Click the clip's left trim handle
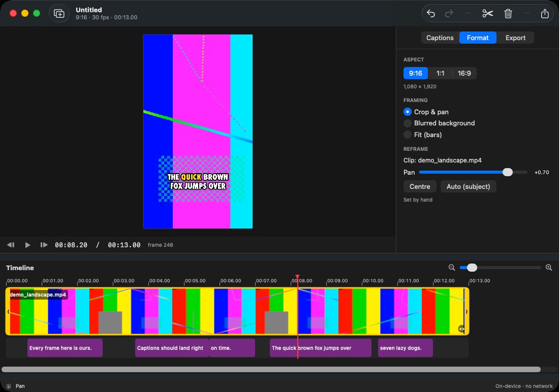This screenshot has height=392, width=559. click(x=8, y=311)
